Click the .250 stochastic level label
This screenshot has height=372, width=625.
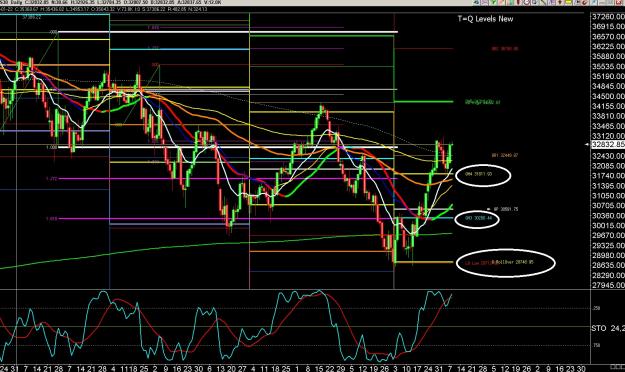(596, 308)
